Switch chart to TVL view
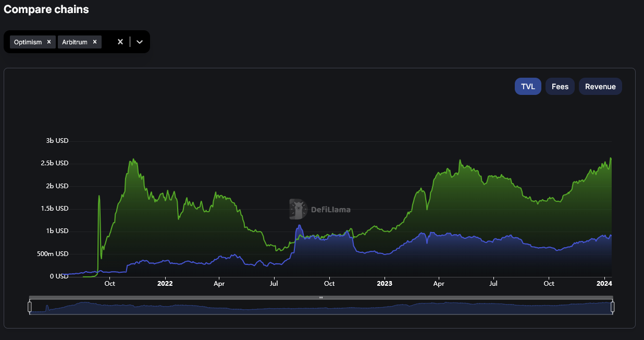Image resolution: width=644 pixels, height=340 pixels. pyautogui.click(x=528, y=87)
